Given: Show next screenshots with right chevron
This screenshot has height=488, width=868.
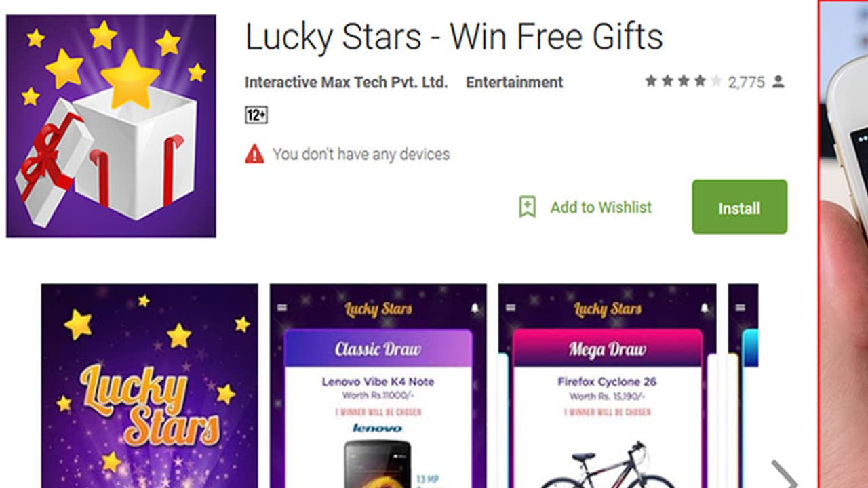Looking at the screenshot, I should click(x=785, y=474).
